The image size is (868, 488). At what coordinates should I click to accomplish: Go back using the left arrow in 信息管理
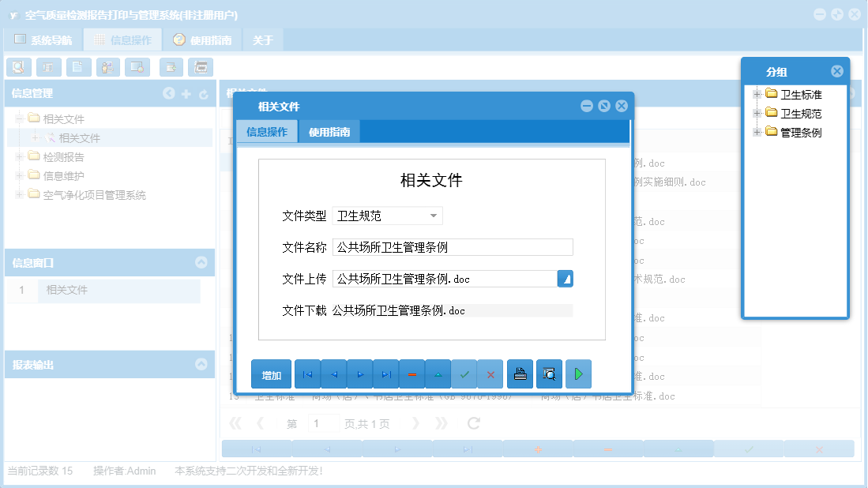click(169, 93)
